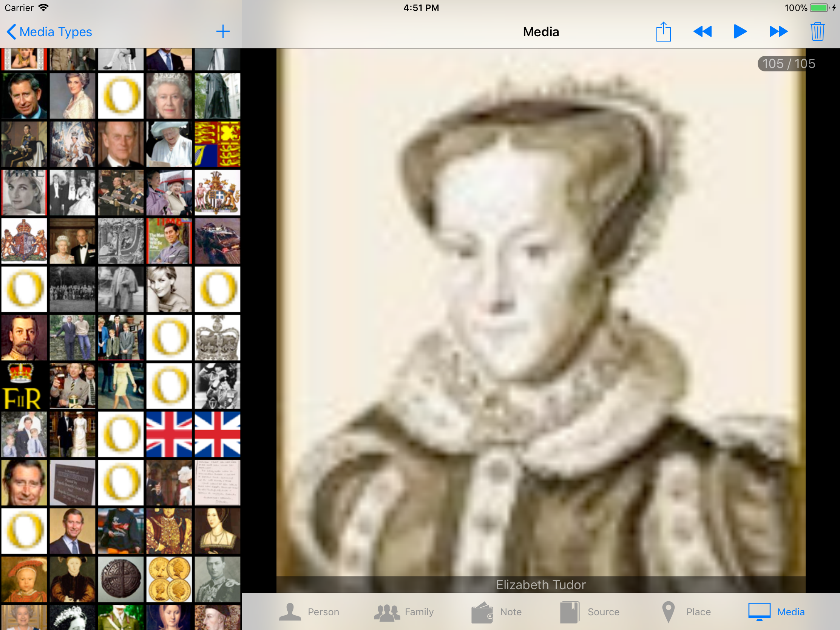Open the FIIR crown monogram thumbnail
The image size is (840, 630).
(x=24, y=386)
